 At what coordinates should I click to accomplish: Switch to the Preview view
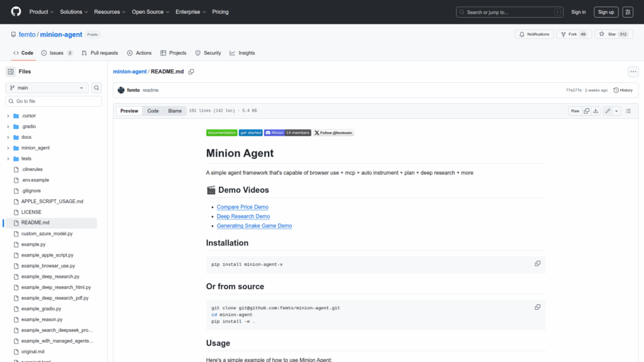129,111
